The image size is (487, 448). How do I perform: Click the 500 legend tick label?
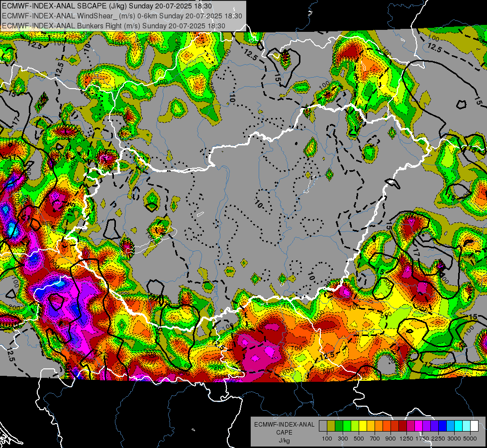coord(359,439)
